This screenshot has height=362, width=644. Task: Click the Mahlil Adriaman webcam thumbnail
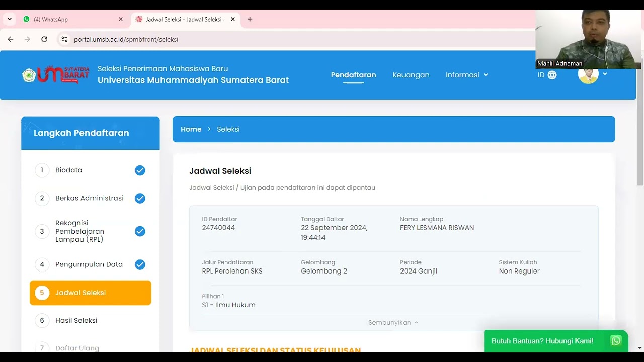588,39
